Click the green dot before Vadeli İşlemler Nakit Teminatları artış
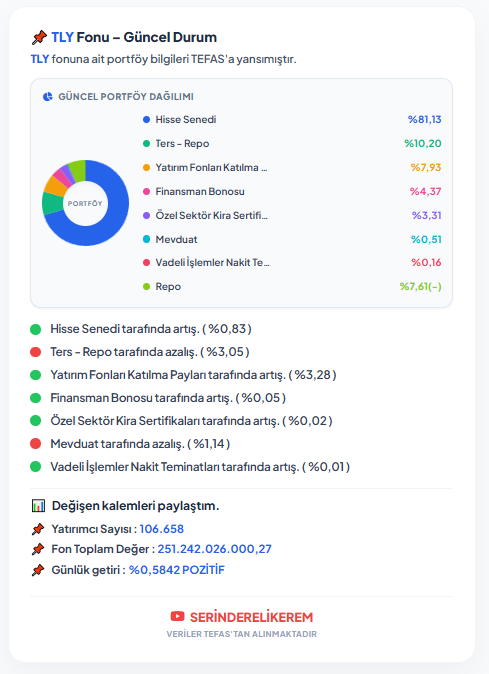This screenshot has height=674, width=489. [36, 467]
